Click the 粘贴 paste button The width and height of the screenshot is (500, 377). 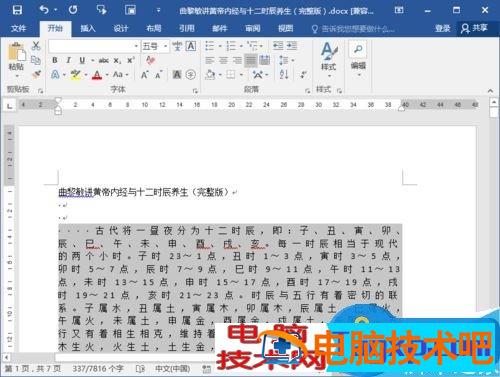click(x=16, y=60)
